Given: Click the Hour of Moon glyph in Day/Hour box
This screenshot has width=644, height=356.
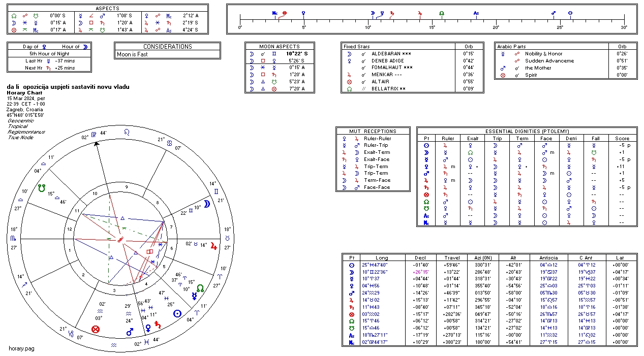Looking at the screenshot, I should coord(86,46).
